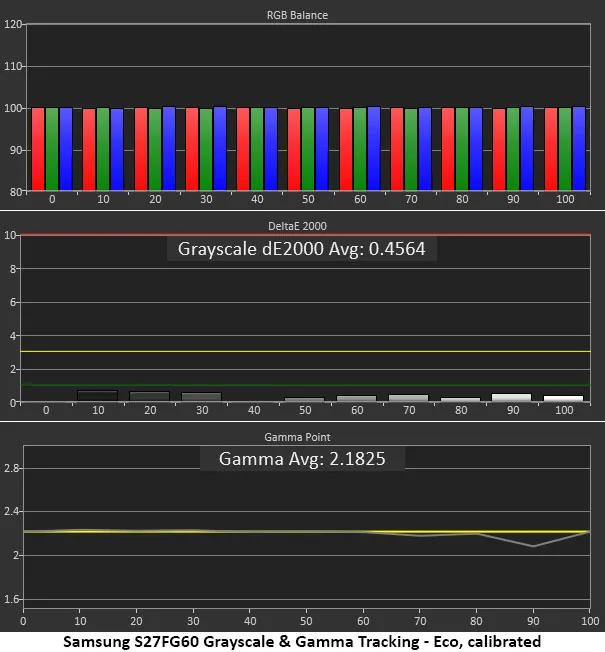Select the blue bar at 30 in RGB Balance
605x652 pixels.
(219, 148)
